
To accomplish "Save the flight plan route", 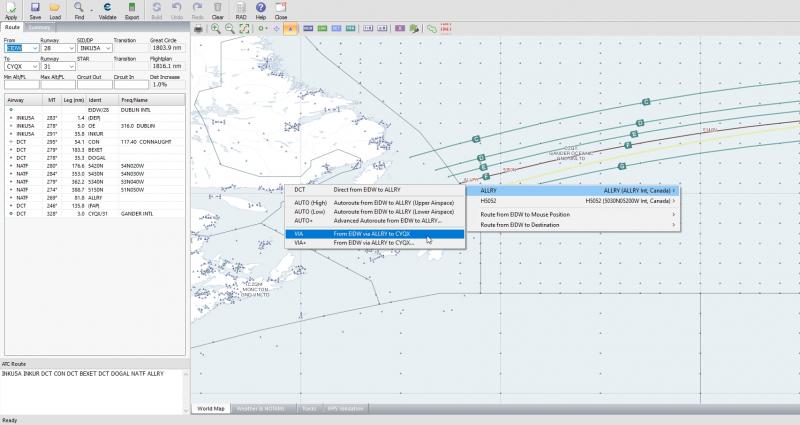I will (35, 10).
